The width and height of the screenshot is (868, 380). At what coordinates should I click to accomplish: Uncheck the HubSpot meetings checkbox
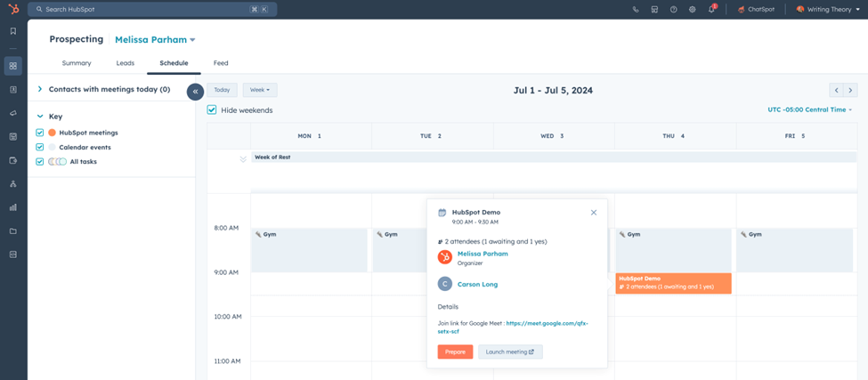40,133
